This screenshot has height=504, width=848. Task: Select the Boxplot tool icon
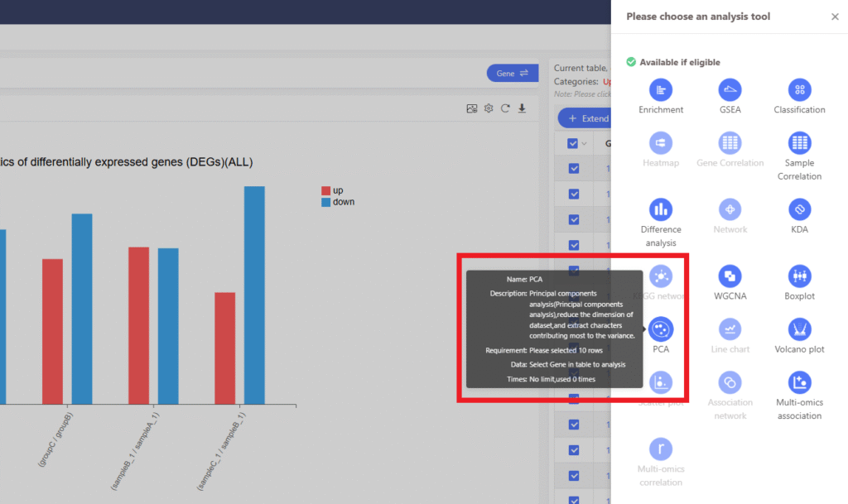[x=799, y=276]
